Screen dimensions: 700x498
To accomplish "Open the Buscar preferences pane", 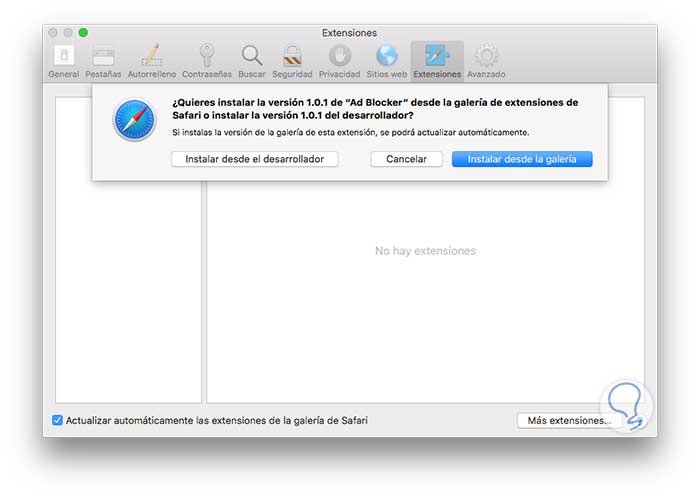I will click(252, 62).
